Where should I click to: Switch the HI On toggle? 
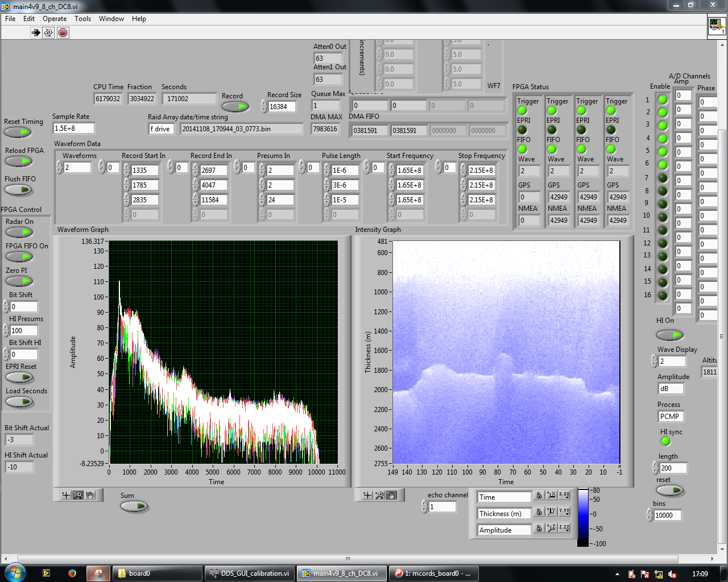click(669, 335)
